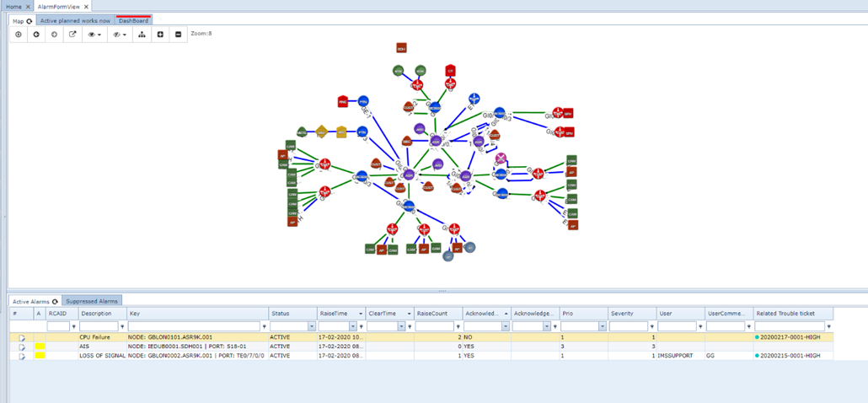Switch to Active planned works now tab
Screen dimensions: 868x403
[x=76, y=20]
